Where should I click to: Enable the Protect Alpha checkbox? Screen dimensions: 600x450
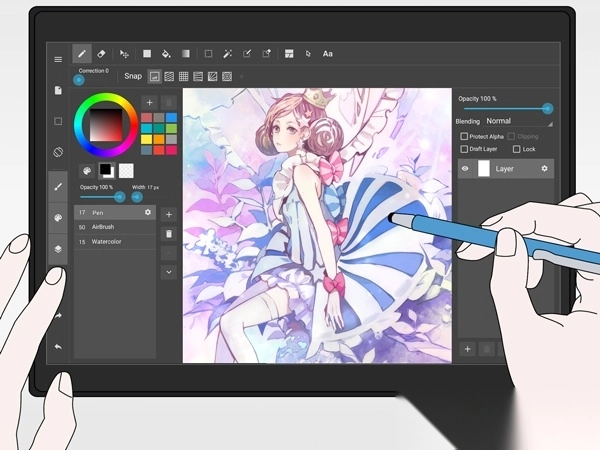[x=464, y=136]
